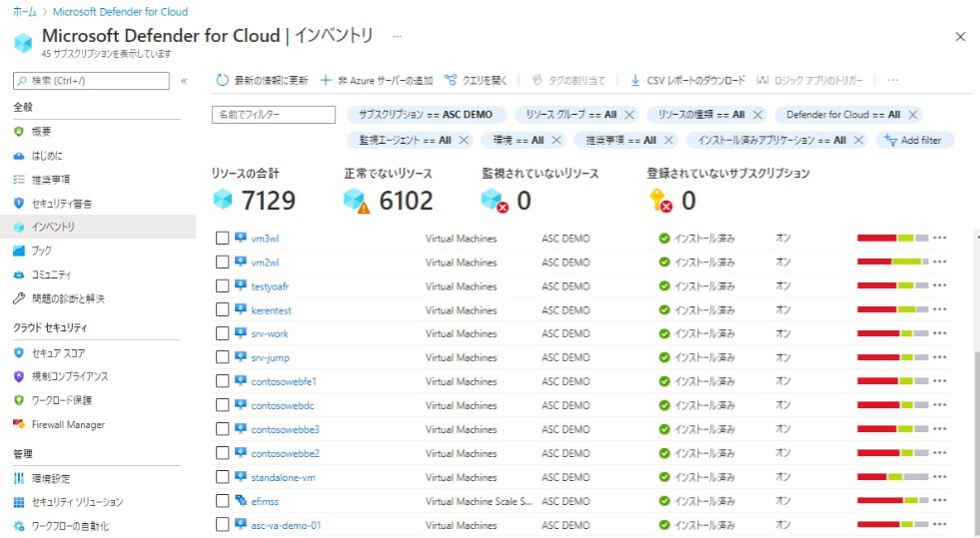Click the chart icon beside ブック
The width and height of the screenshot is (980, 538).
pos(19,251)
